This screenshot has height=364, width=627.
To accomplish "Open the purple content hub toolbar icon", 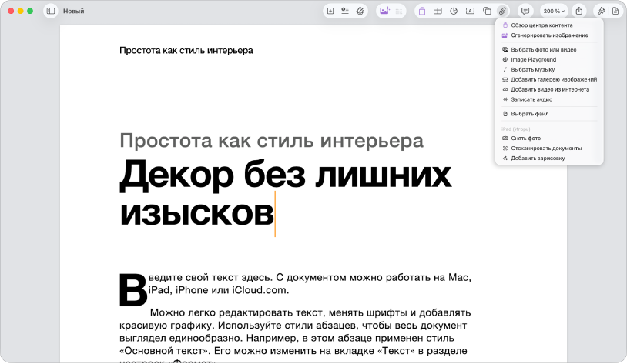I will (x=422, y=12).
